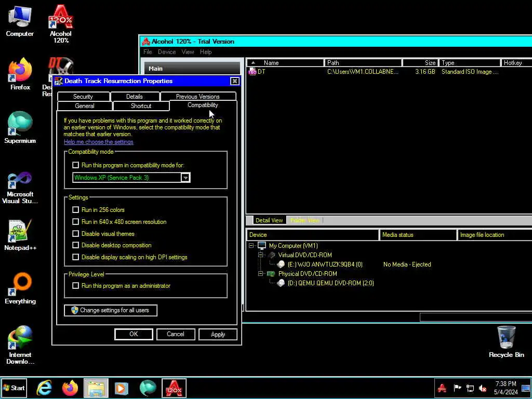Screen dimensions: 532x399
Task: Check Disable display scaling on high DPI
Action: point(76,257)
